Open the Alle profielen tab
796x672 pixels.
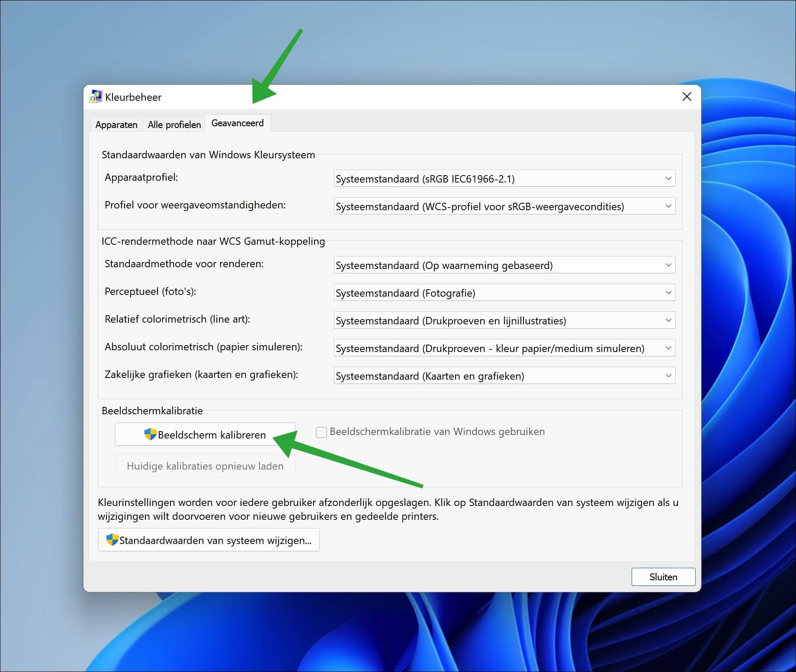[173, 124]
